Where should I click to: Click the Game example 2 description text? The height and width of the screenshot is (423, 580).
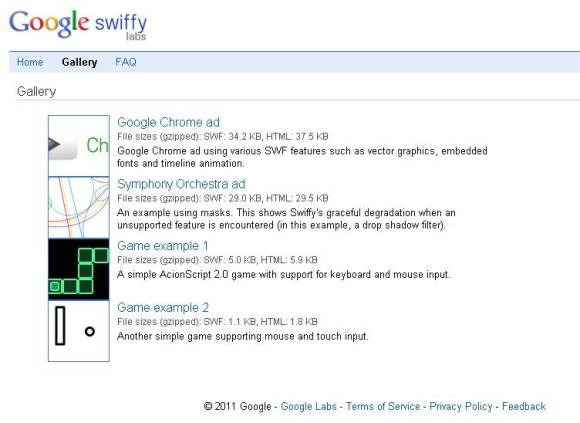click(243, 336)
